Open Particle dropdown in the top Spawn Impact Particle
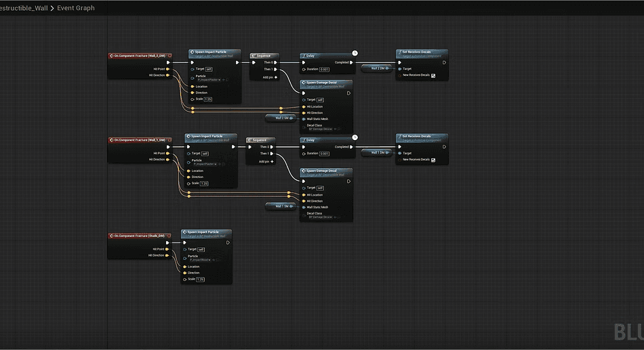The image size is (644, 350). pos(209,80)
